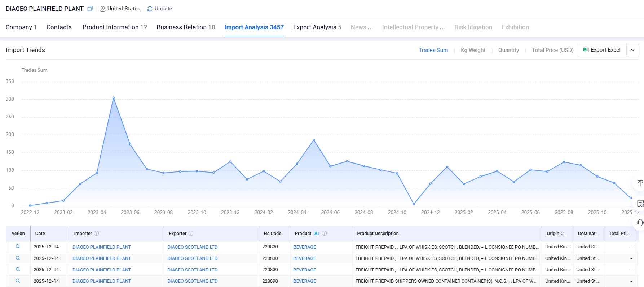Image resolution: width=644 pixels, height=287 pixels.
Task: Click the Update refresh icon
Action: 150,9
